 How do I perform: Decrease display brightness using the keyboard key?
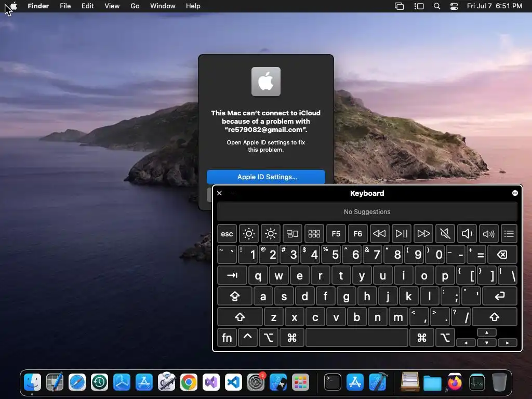pyautogui.click(x=249, y=234)
